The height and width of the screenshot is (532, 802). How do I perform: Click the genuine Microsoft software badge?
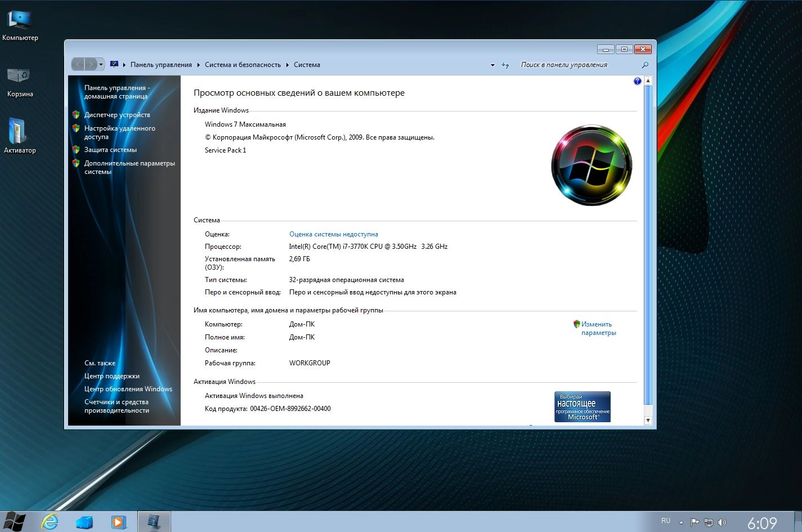point(583,406)
